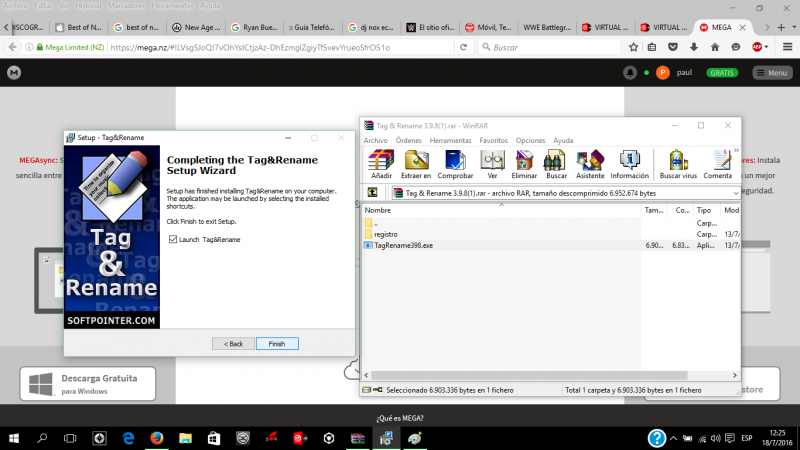Click Descarga Gratuita para Windows button
Screen dimensions: 800x450
[x=88, y=384]
